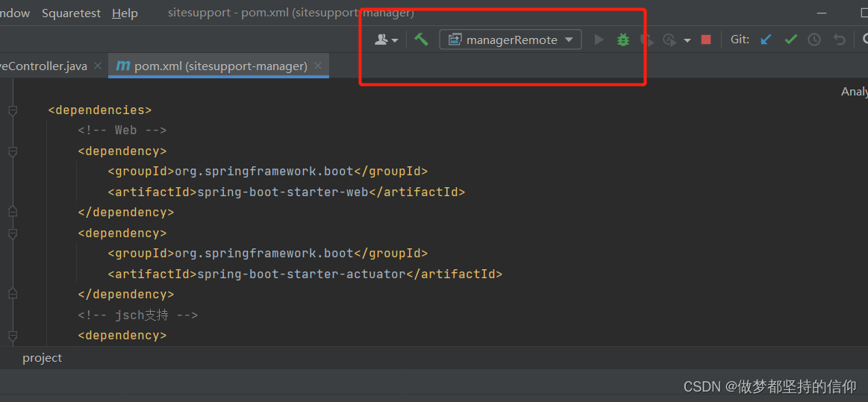Expand the profiler options dropdown arrow
Viewport: 868px width, 402px height.
687,40
